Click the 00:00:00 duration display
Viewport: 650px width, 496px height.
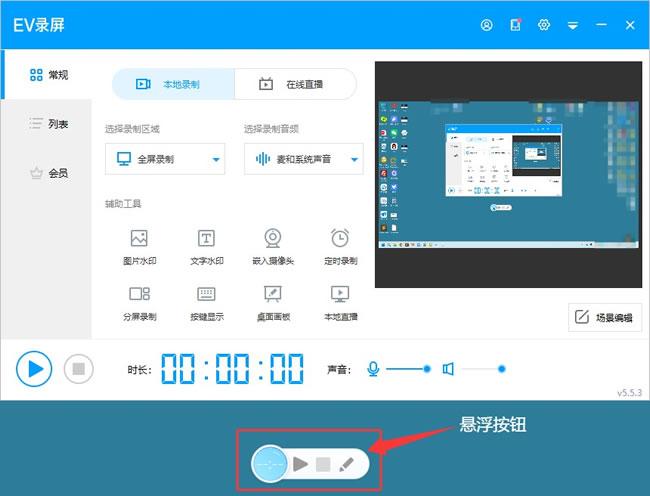click(x=232, y=368)
